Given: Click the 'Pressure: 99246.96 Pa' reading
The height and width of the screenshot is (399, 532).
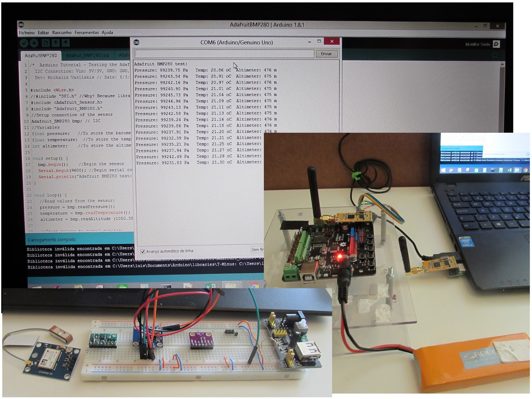Looking at the screenshot, I should [162, 101].
